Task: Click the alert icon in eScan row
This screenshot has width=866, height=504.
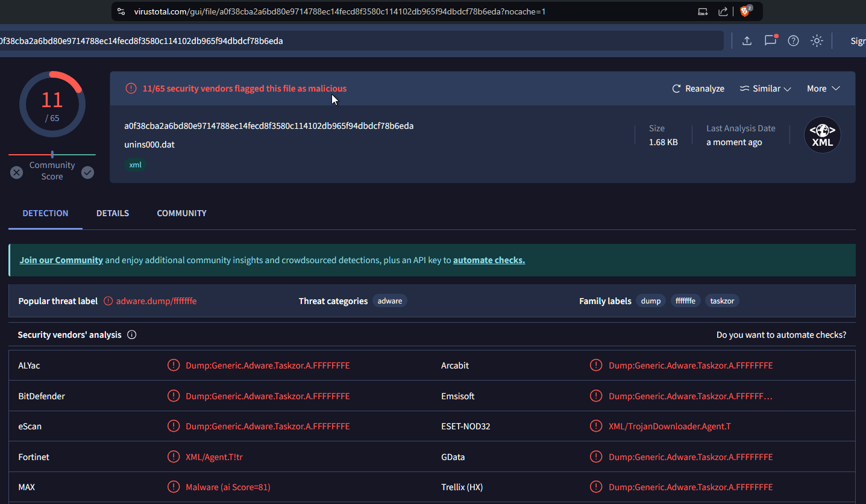Action: point(174,426)
